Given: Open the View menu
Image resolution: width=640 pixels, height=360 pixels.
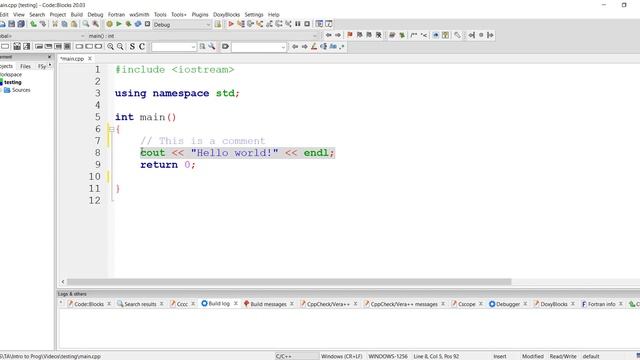Looking at the screenshot, I should pos(19,15).
